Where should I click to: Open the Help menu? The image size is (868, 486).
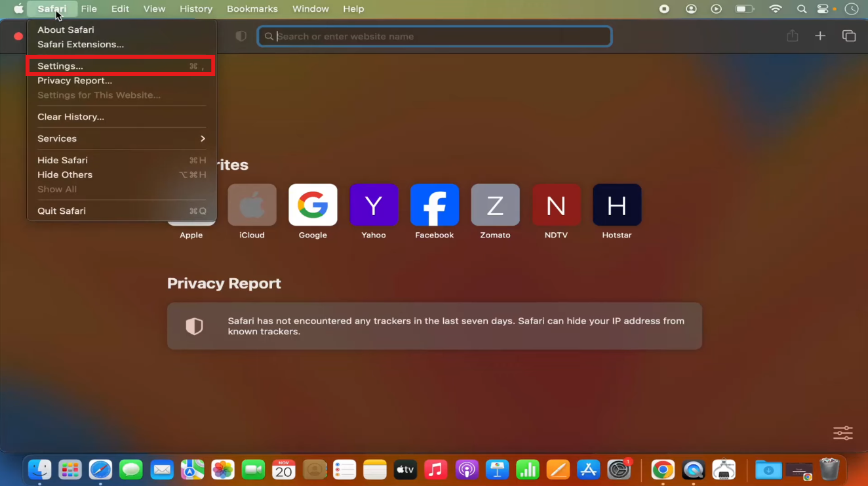pyautogui.click(x=353, y=9)
